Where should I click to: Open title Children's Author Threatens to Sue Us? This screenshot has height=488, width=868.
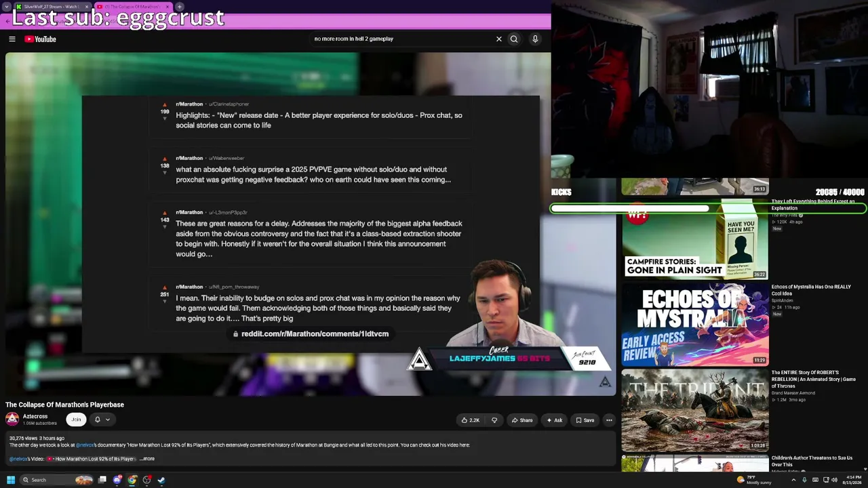[x=812, y=462]
